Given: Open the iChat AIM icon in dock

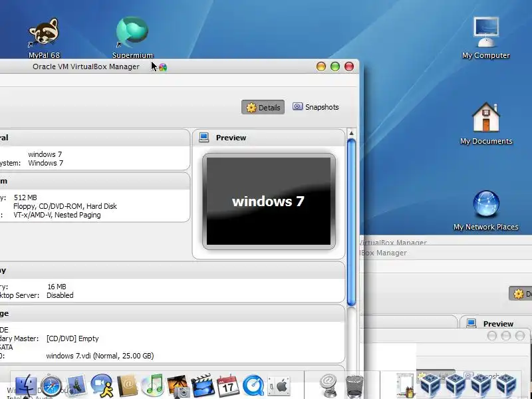Looking at the screenshot, I should (x=102, y=386).
